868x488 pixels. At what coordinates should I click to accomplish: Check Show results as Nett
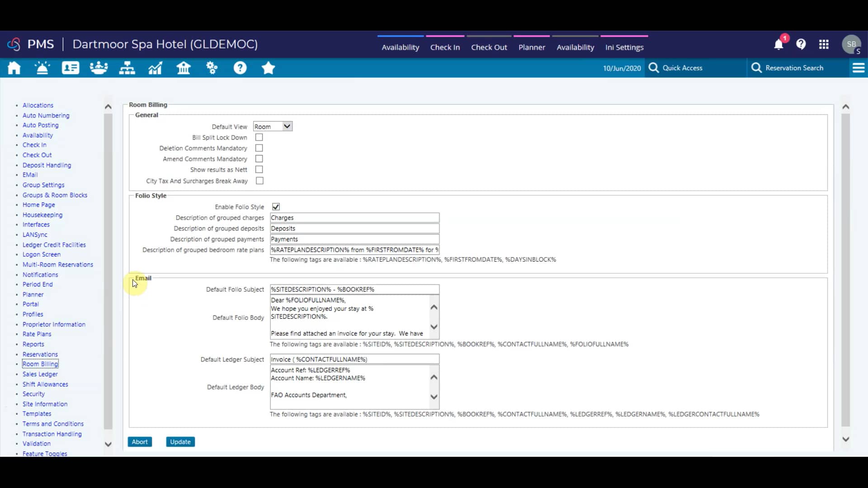259,169
